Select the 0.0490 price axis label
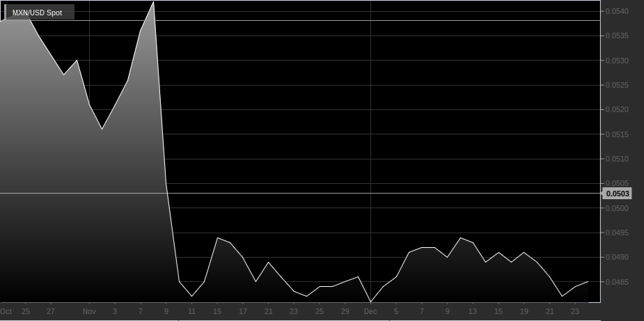 (x=618, y=258)
